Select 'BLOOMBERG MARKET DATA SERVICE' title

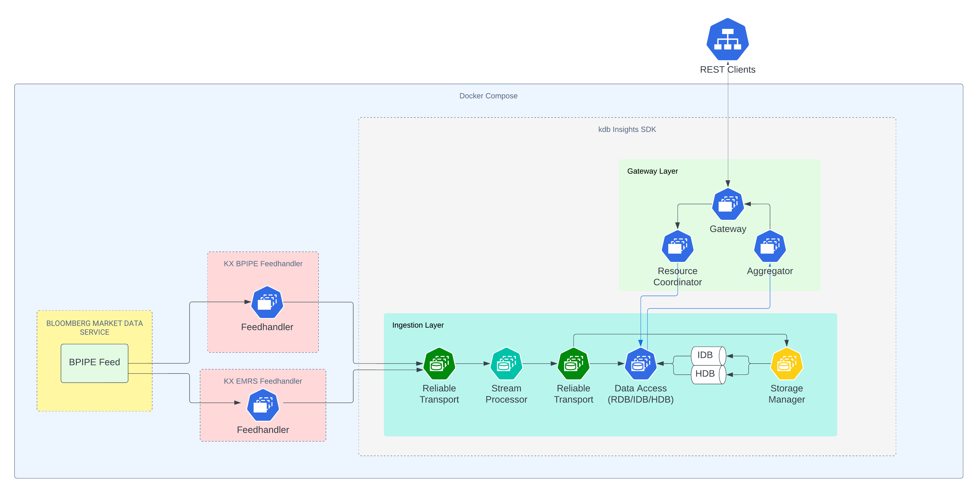(94, 328)
